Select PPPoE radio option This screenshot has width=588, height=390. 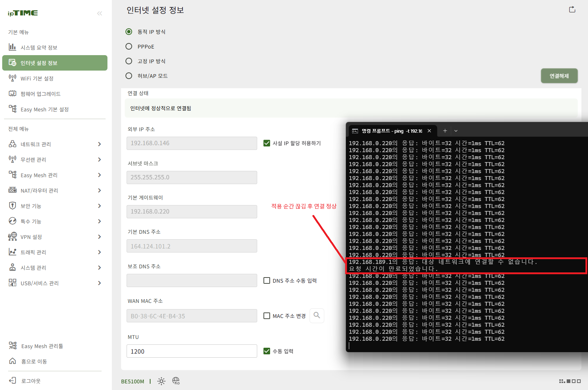(x=129, y=46)
